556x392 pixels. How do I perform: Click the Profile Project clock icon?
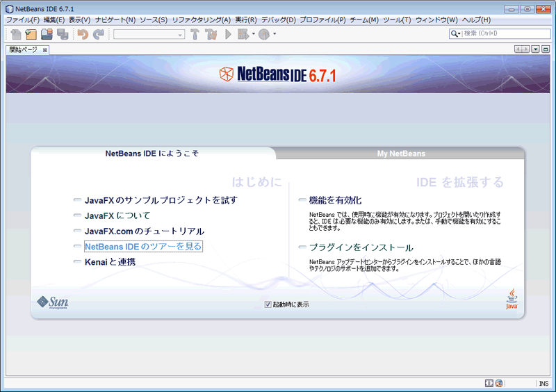[264, 35]
